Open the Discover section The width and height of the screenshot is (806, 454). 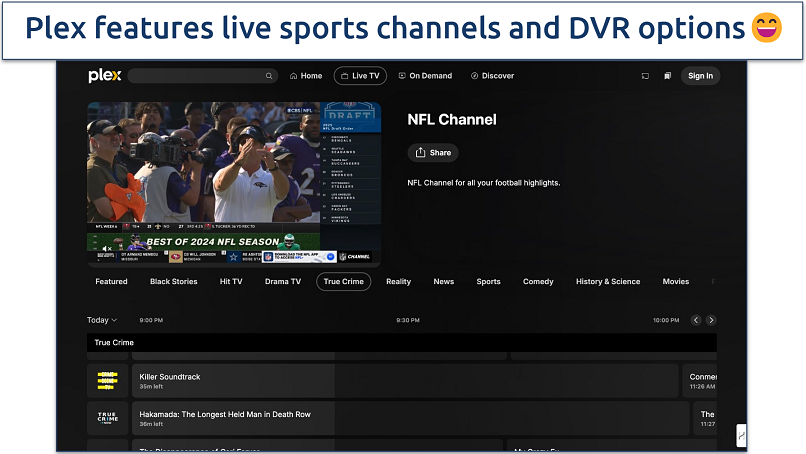tap(492, 76)
